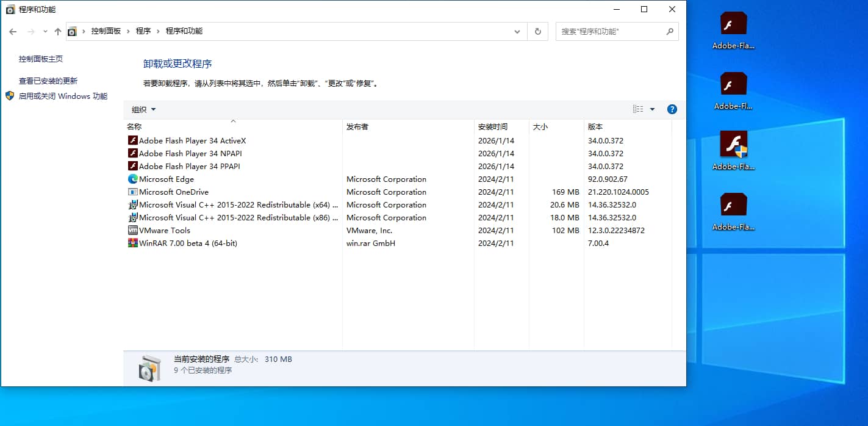
Task: Select the Microsoft OneDrive icon in list
Action: tap(133, 192)
